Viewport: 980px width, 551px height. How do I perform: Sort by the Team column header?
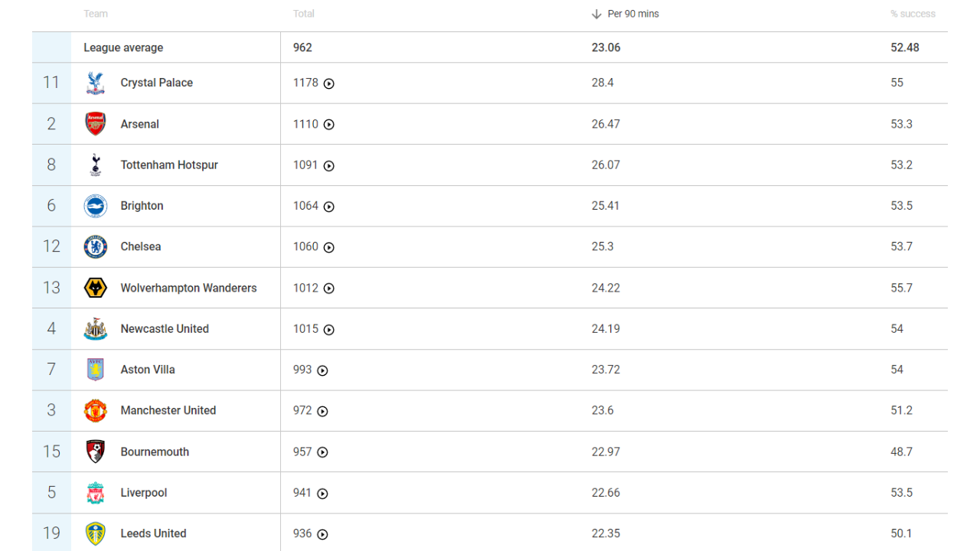pyautogui.click(x=96, y=14)
